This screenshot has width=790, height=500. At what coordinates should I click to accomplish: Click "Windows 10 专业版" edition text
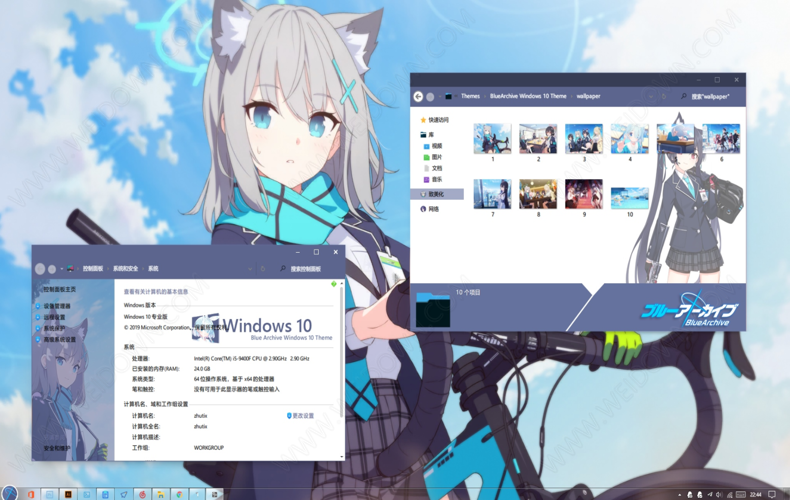click(146, 317)
